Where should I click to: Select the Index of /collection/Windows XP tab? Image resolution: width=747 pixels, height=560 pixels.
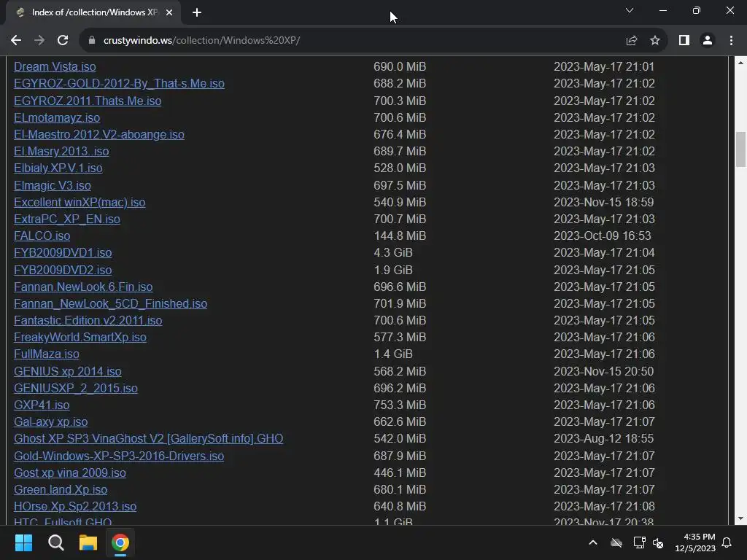click(93, 12)
